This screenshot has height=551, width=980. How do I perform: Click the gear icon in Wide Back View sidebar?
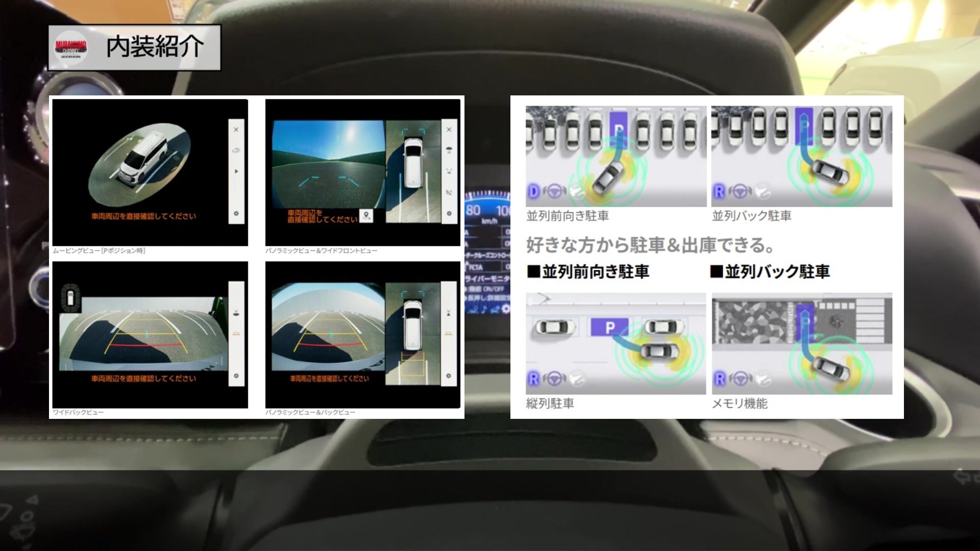click(x=236, y=376)
